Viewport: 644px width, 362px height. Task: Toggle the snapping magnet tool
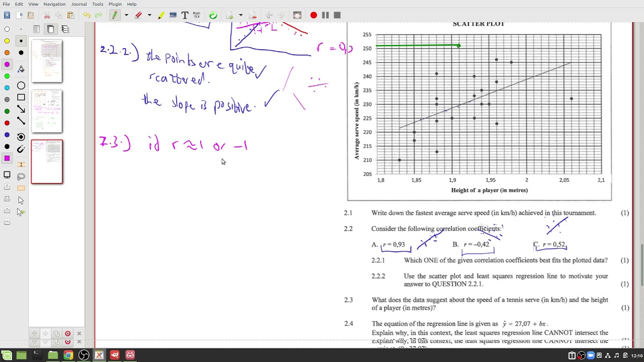point(21,149)
